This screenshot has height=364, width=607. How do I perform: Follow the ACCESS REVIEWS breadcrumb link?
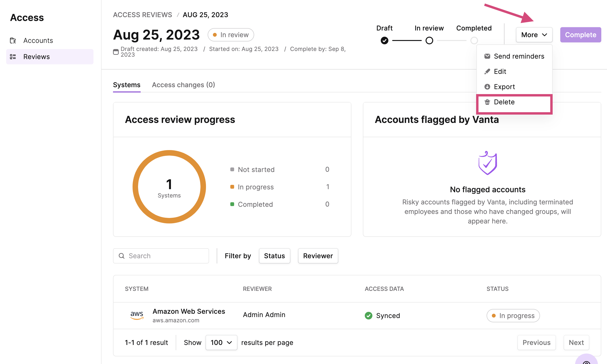142,15
